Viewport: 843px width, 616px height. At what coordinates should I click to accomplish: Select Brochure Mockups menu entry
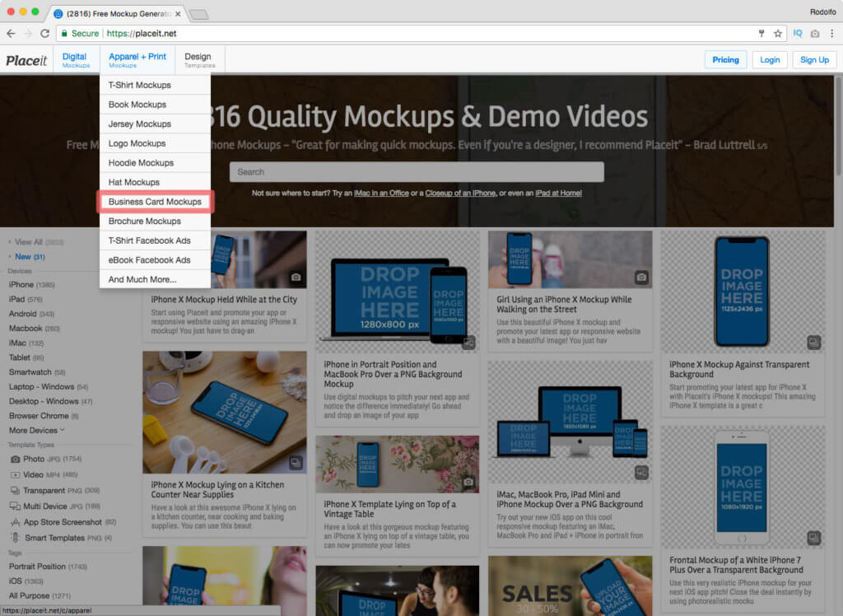[x=155, y=221]
